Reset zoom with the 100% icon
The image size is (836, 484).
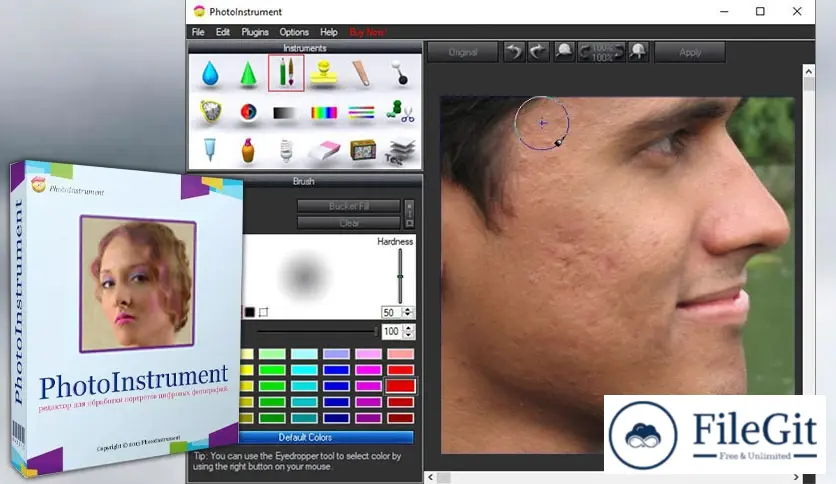pyautogui.click(x=602, y=52)
